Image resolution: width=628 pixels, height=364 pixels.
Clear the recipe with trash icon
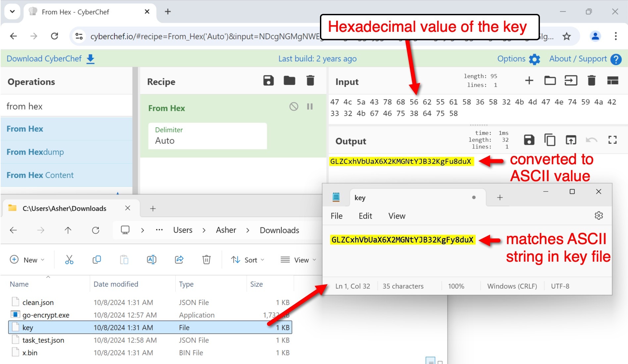point(310,80)
